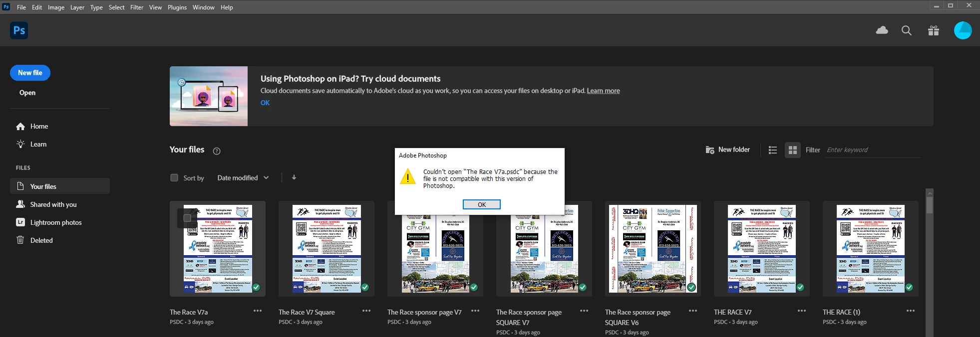Follow the Learn more link

point(603,91)
